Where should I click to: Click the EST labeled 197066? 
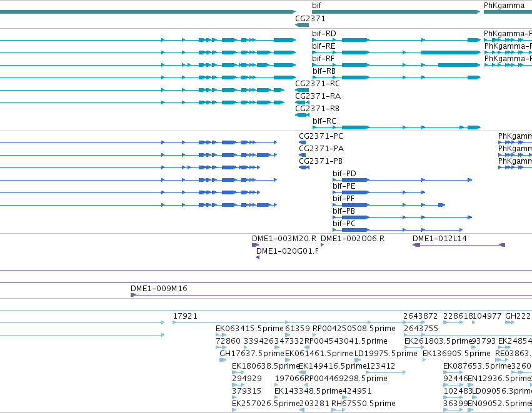coord(289,379)
